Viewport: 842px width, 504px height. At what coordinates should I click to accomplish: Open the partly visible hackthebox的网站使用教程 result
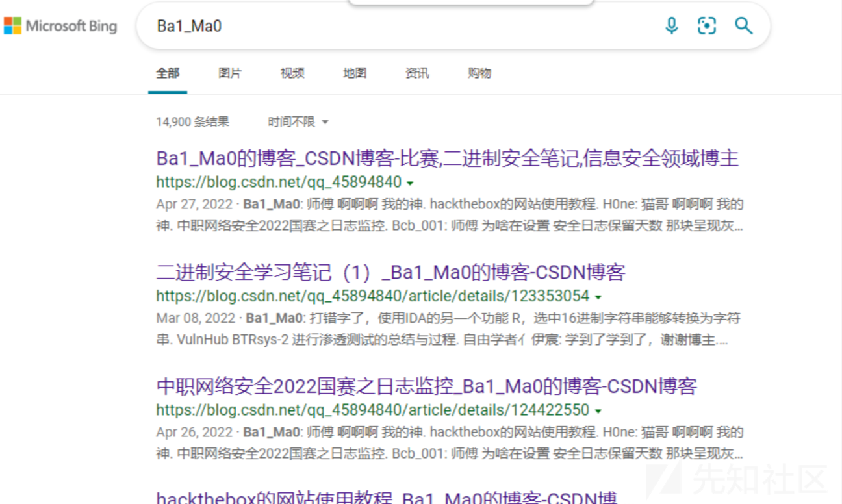tap(387, 498)
